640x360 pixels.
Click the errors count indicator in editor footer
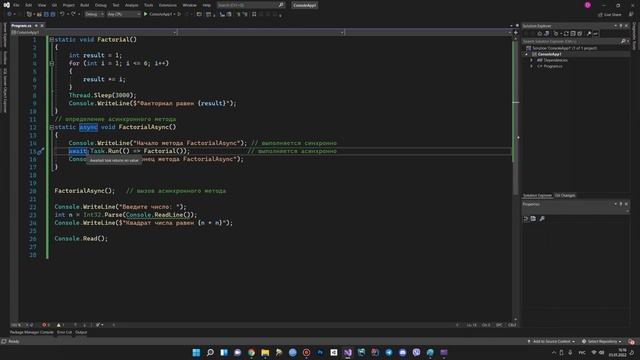pos(46,325)
